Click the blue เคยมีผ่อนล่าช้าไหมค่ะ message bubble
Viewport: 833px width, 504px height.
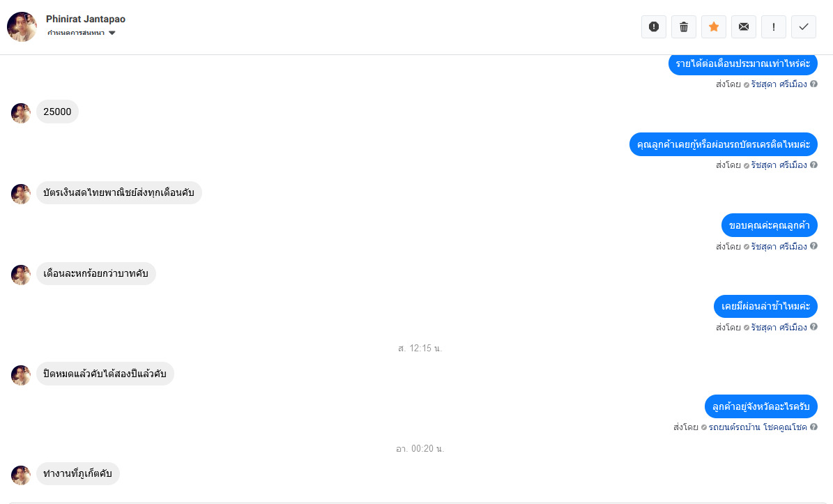[765, 306]
